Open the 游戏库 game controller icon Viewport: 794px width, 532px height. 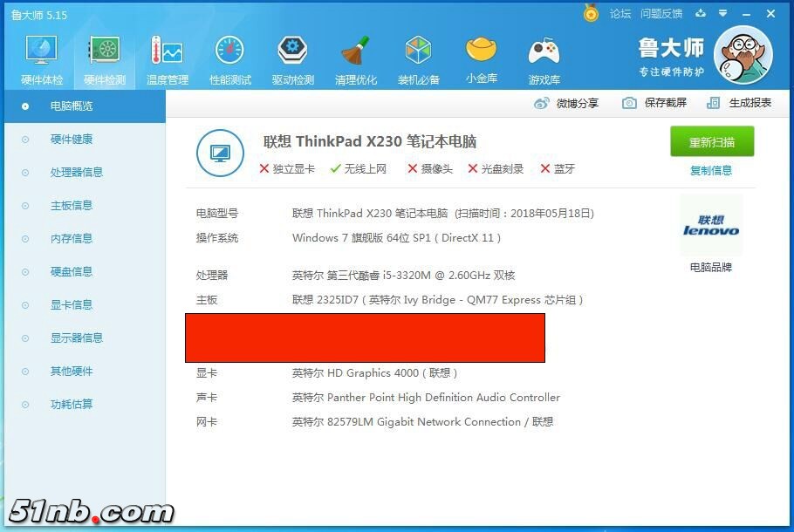click(544, 59)
